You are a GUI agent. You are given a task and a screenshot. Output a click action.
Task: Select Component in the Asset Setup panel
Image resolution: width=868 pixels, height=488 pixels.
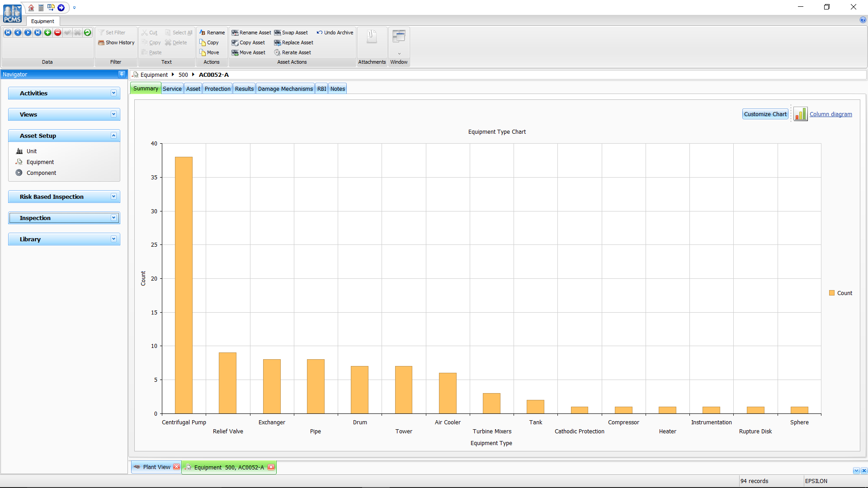[x=41, y=173]
